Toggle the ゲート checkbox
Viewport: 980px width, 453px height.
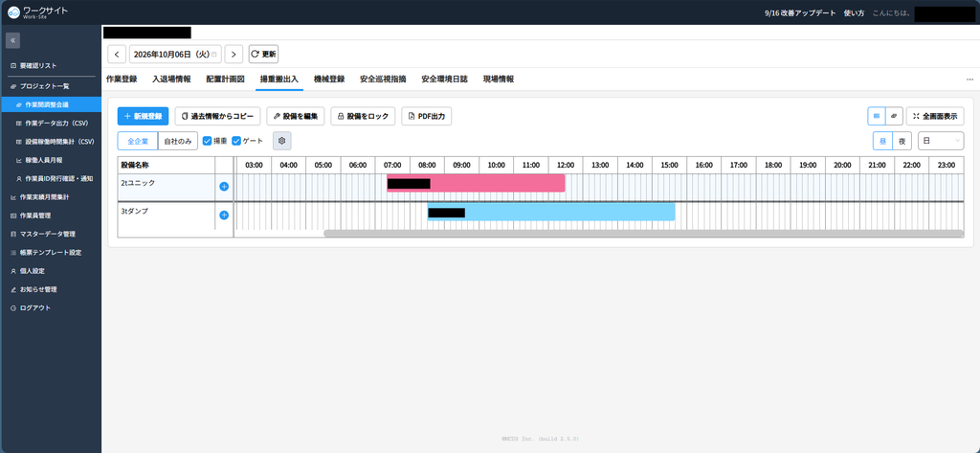pos(236,141)
